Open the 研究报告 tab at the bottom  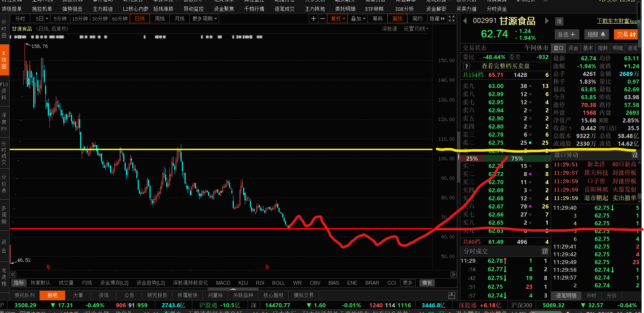pyautogui.click(x=157, y=295)
